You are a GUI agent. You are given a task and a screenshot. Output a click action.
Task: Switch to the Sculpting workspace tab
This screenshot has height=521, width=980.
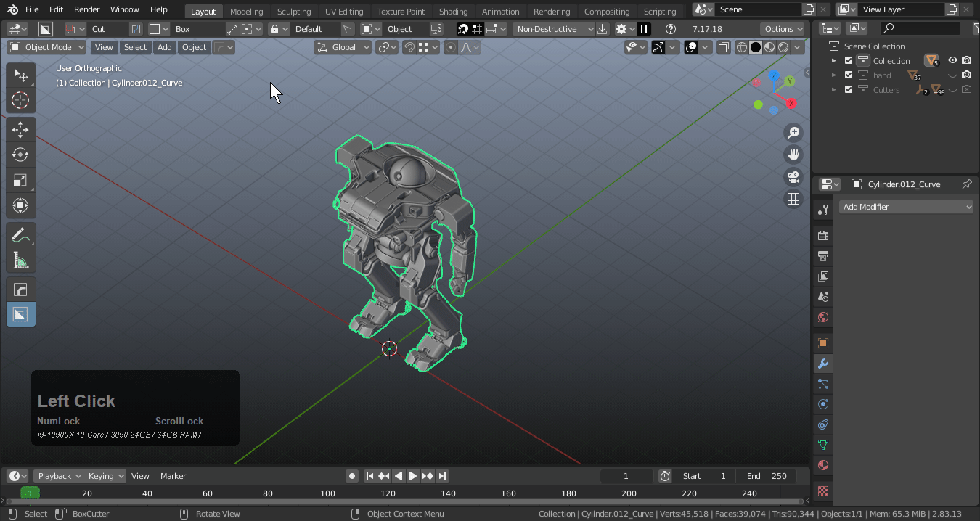(x=293, y=11)
